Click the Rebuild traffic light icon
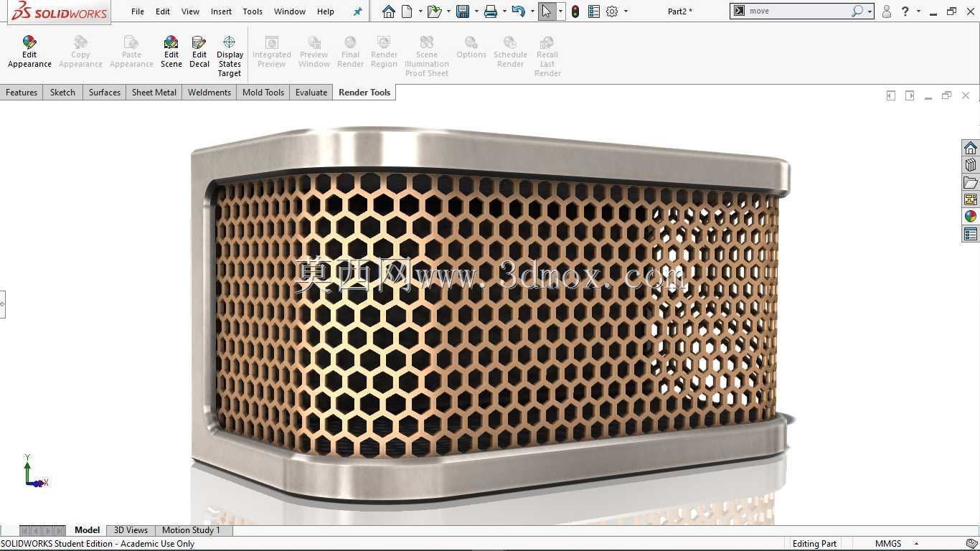 coord(575,11)
